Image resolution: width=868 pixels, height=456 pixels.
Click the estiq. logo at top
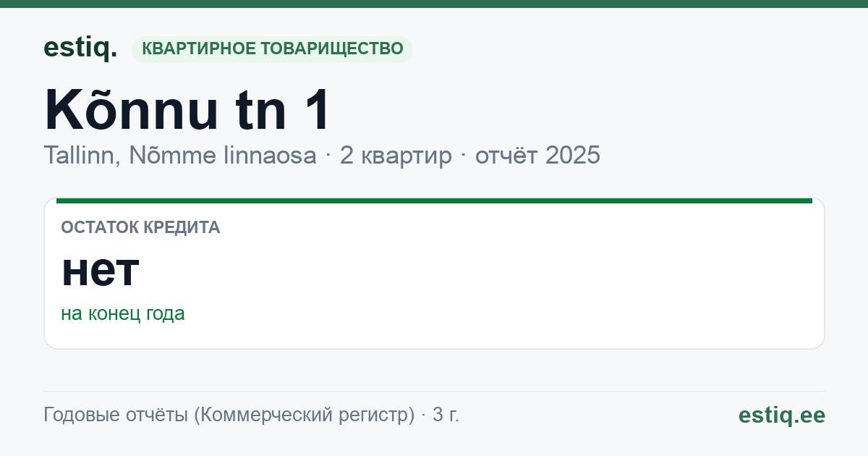80,48
